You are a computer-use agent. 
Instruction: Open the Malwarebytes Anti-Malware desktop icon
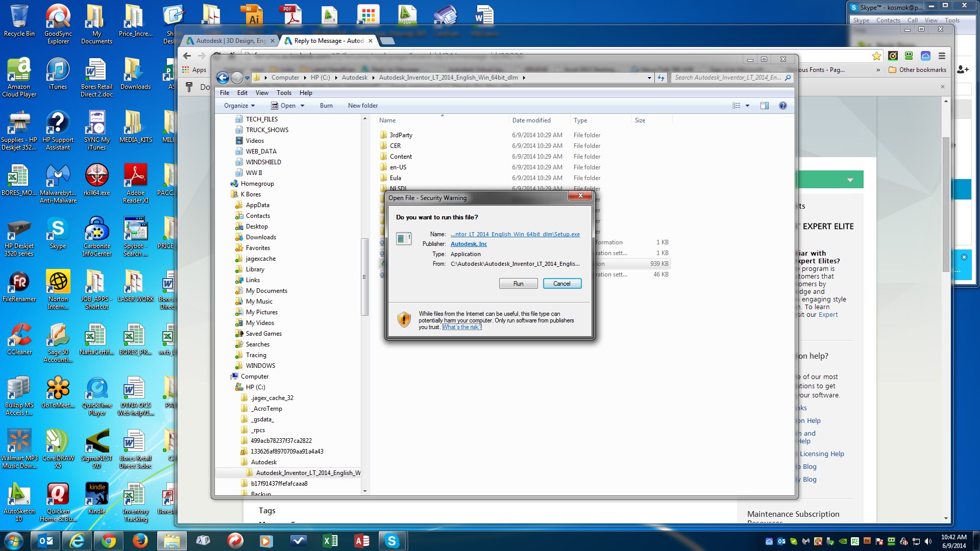(x=58, y=184)
